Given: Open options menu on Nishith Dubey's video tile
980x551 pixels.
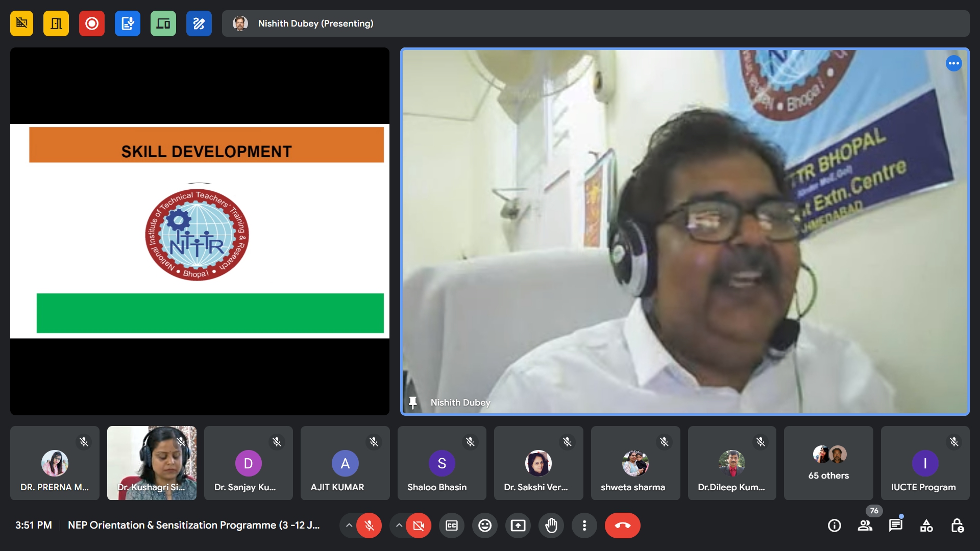Looking at the screenshot, I should pyautogui.click(x=953, y=63).
